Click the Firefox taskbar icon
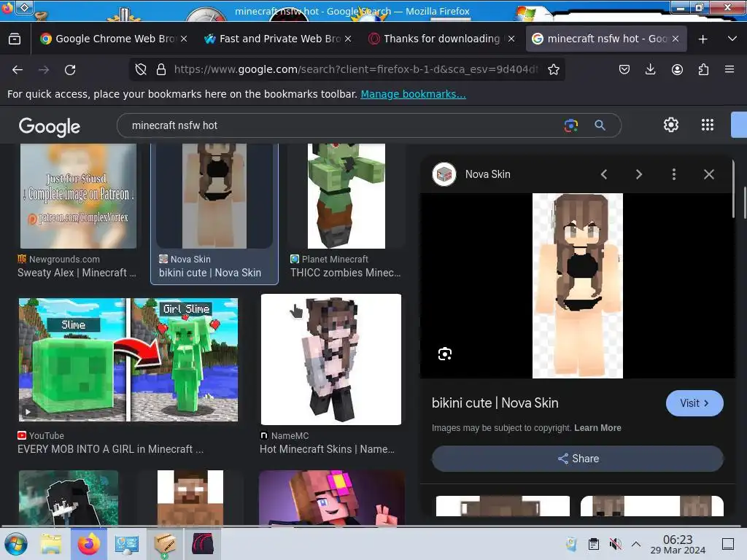The image size is (747, 560). click(88, 544)
